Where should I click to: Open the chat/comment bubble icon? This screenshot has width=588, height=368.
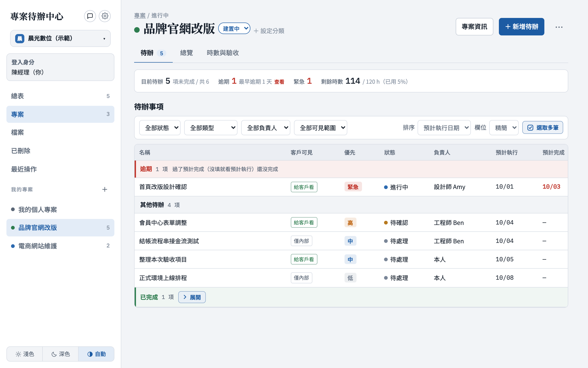coord(90,16)
